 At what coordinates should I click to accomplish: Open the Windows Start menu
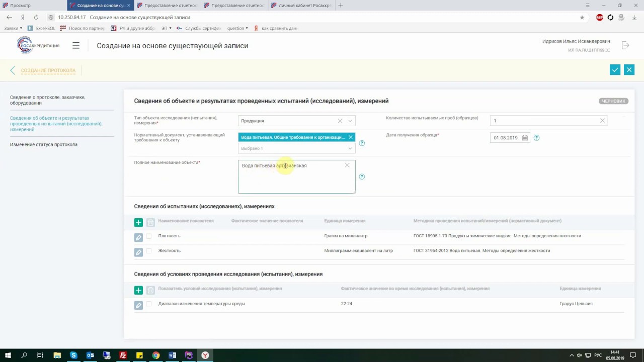[x=8, y=355]
